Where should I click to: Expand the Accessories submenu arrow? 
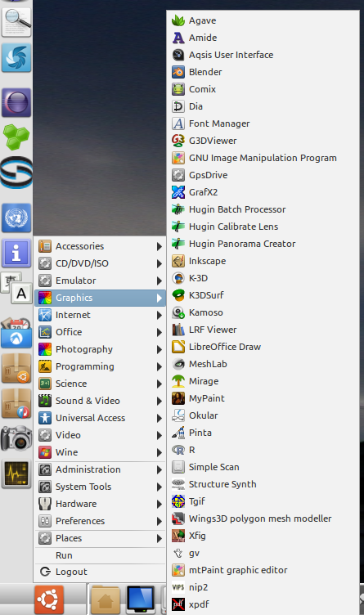[x=159, y=246]
